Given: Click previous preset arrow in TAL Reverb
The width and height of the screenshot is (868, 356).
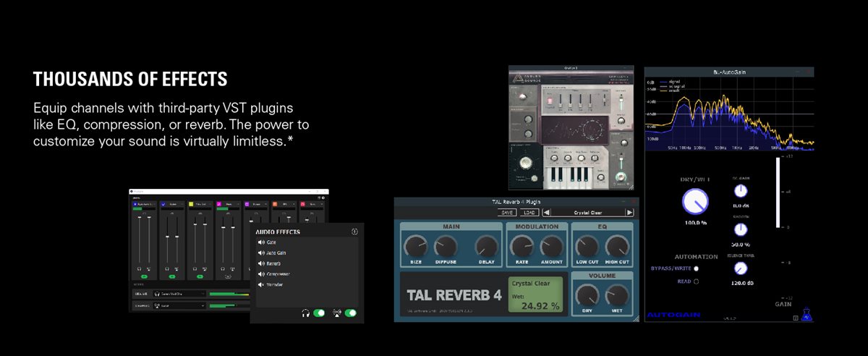Looking at the screenshot, I should pos(547,212).
